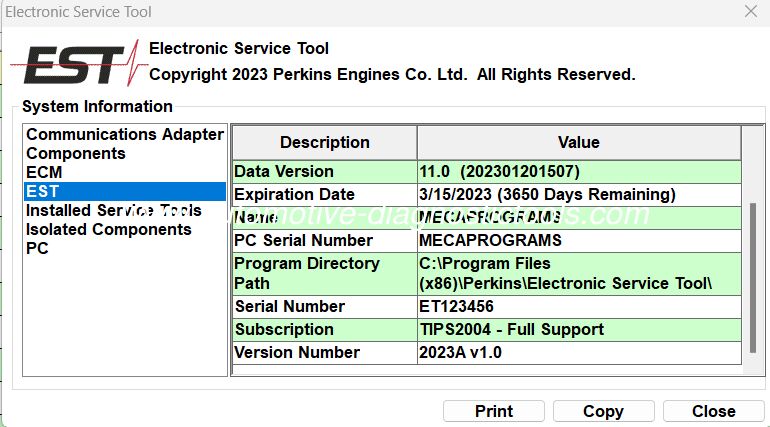This screenshot has height=427, width=770.
Task: Choose PC from the category list
Action: pos(37,248)
